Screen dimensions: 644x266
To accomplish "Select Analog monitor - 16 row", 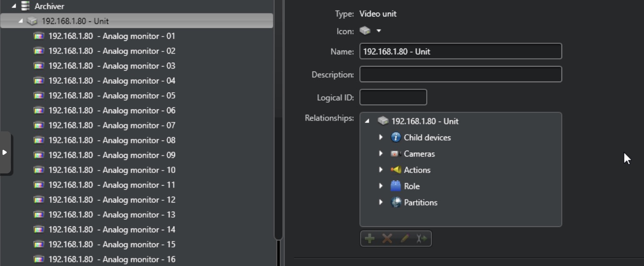I will tap(137, 259).
